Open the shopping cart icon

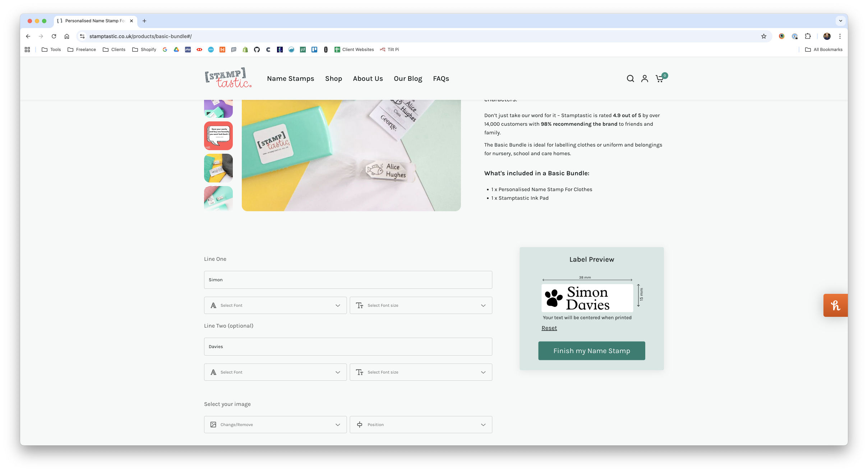pos(660,78)
